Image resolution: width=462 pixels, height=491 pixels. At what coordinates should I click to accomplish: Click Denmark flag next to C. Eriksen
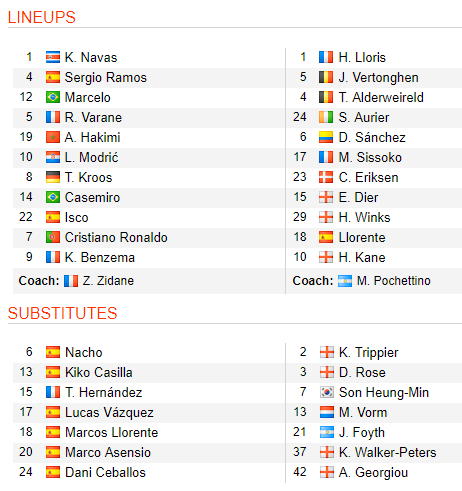click(326, 177)
